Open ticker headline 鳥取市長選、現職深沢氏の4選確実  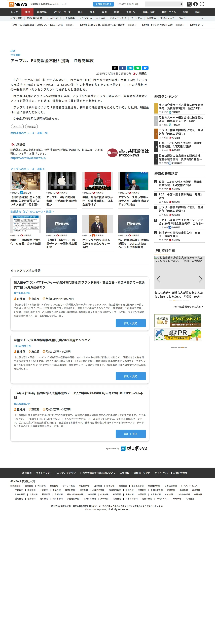[x=102, y=25]
